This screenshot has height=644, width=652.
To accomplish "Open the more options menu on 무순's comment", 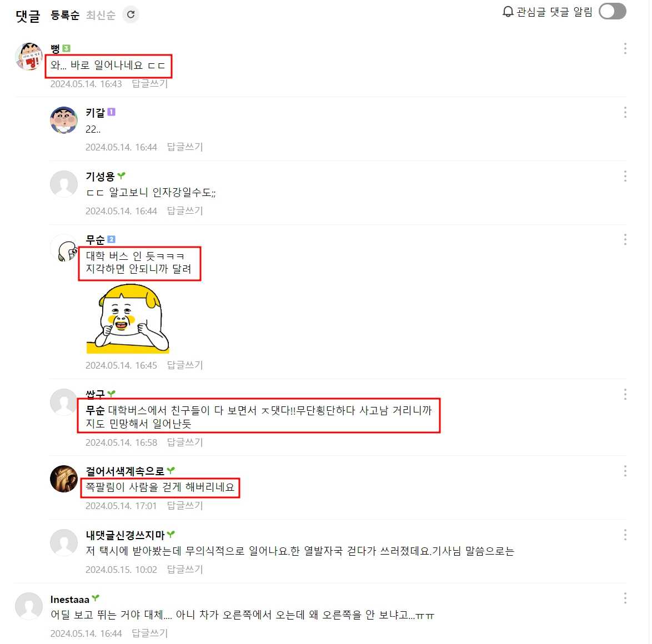I will (x=625, y=239).
